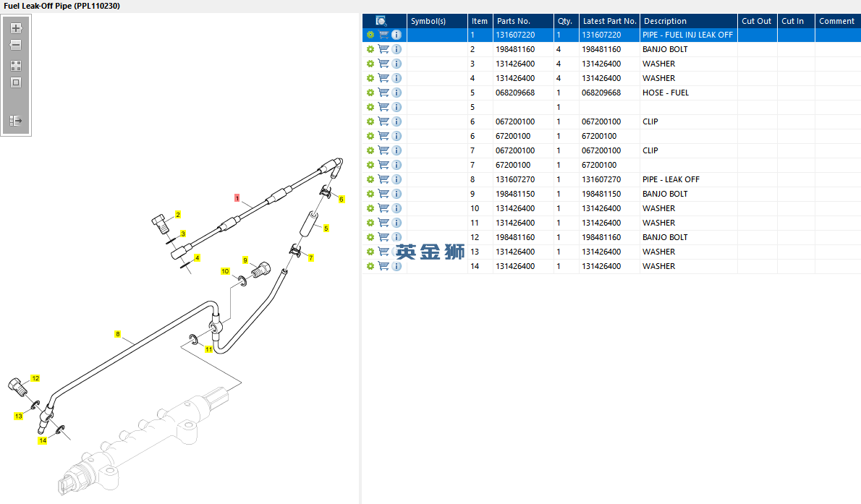This screenshot has height=504, width=861.
Task: Click callout 14 washer label on diagram
Action: 42,440
